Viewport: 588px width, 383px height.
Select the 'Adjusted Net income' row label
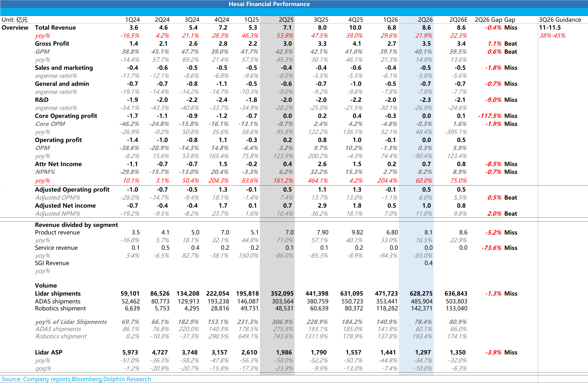(x=65, y=206)
